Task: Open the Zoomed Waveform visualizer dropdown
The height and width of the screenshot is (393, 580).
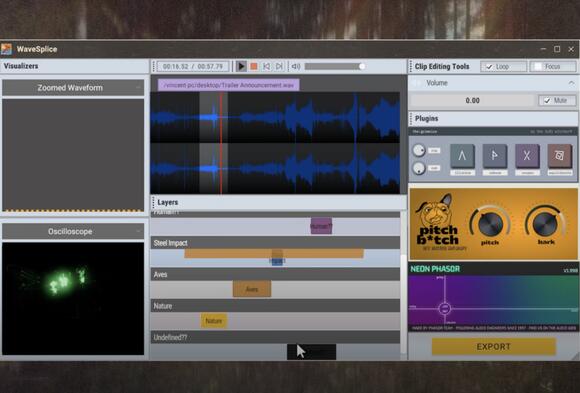Action: tap(138, 88)
